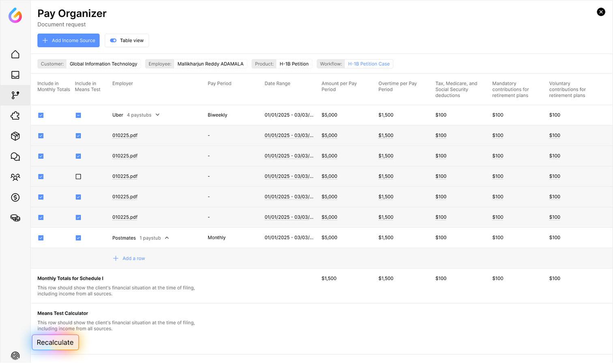Open the chat bubbles icon
This screenshot has height=364, width=613.
[x=15, y=157]
